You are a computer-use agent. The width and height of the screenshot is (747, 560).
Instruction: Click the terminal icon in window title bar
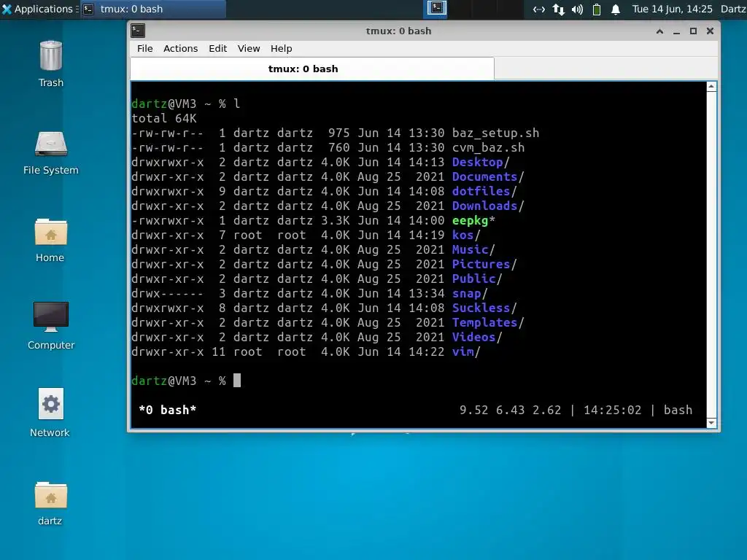138,31
